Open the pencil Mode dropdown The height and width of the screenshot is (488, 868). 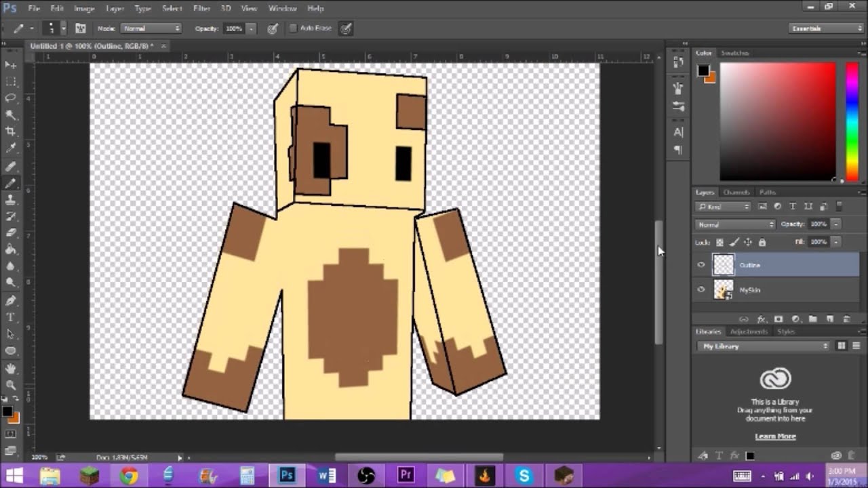(151, 28)
